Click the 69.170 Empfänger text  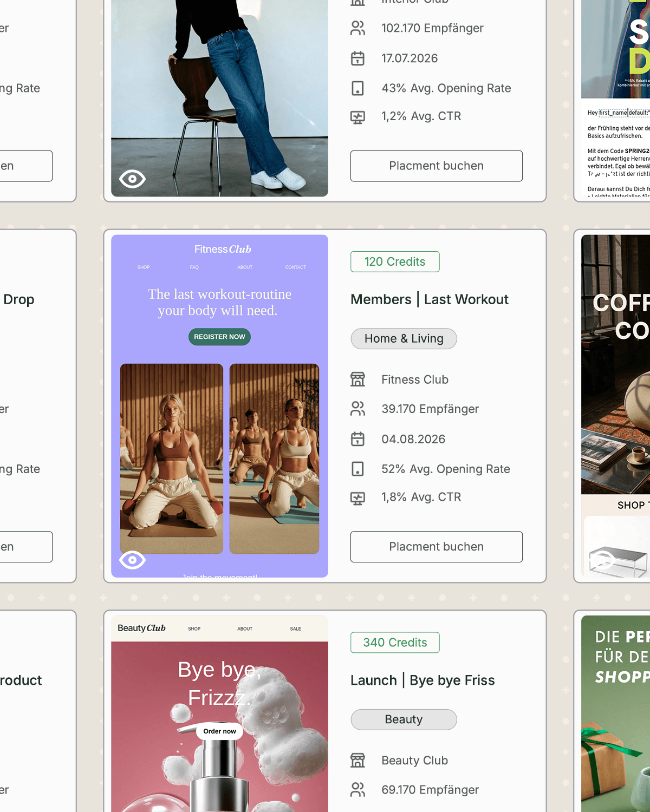click(x=430, y=790)
